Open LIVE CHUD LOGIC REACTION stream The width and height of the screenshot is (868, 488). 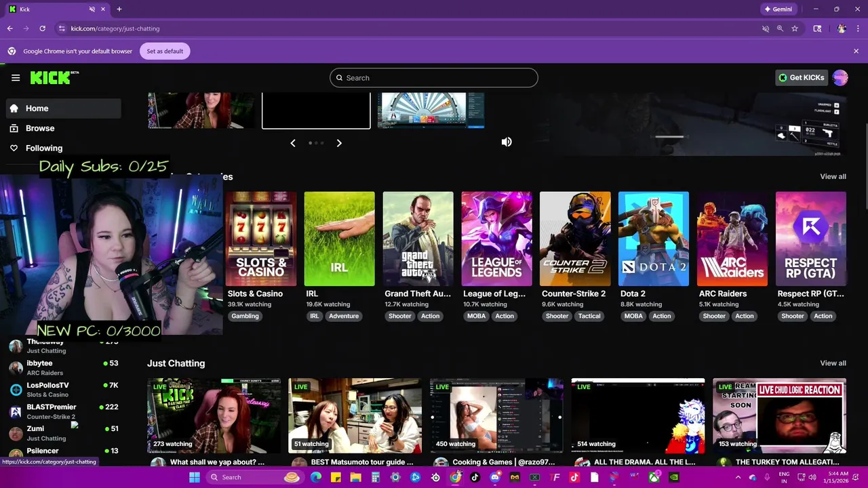[779, 415]
